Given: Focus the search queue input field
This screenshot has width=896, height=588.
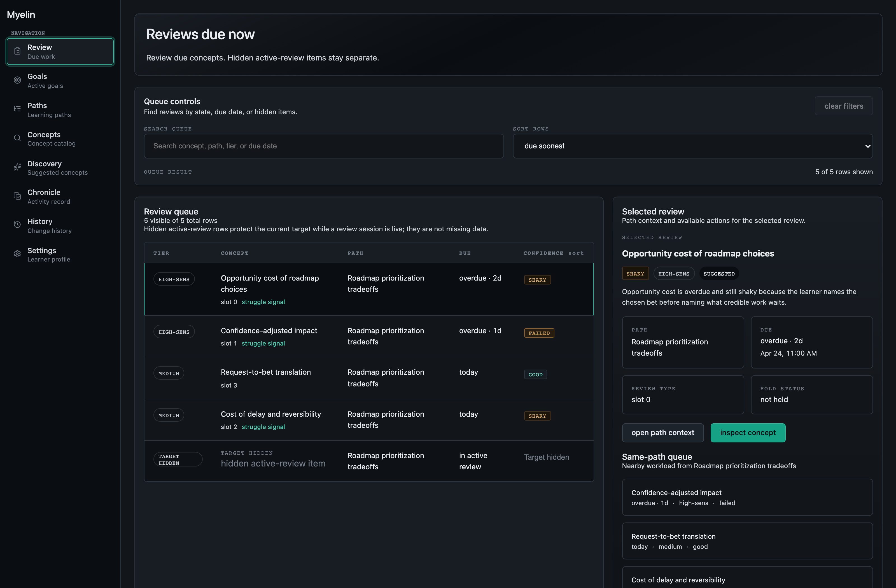Looking at the screenshot, I should 324,146.
